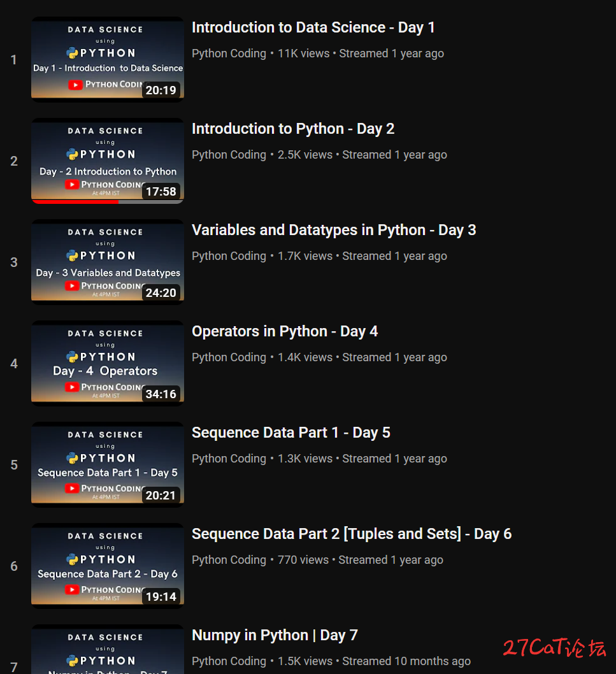Click thumbnail for Day 4 Operators
Image resolution: width=616 pixels, height=674 pixels.
coord(108,363)
